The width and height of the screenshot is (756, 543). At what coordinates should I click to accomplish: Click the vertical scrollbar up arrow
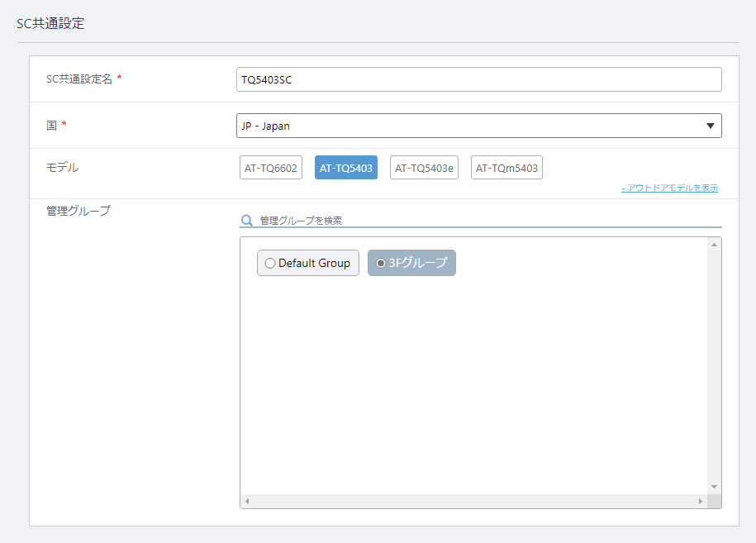click(x=714, y=245)
